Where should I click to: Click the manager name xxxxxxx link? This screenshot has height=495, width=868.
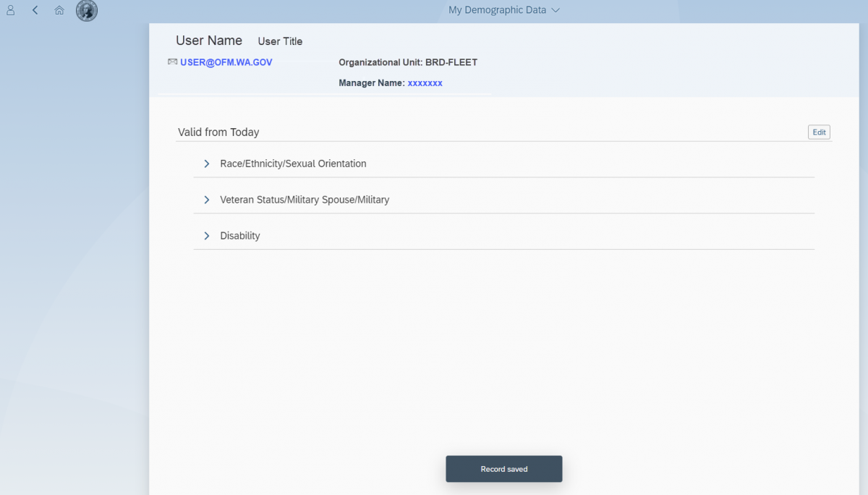[425, 82]
